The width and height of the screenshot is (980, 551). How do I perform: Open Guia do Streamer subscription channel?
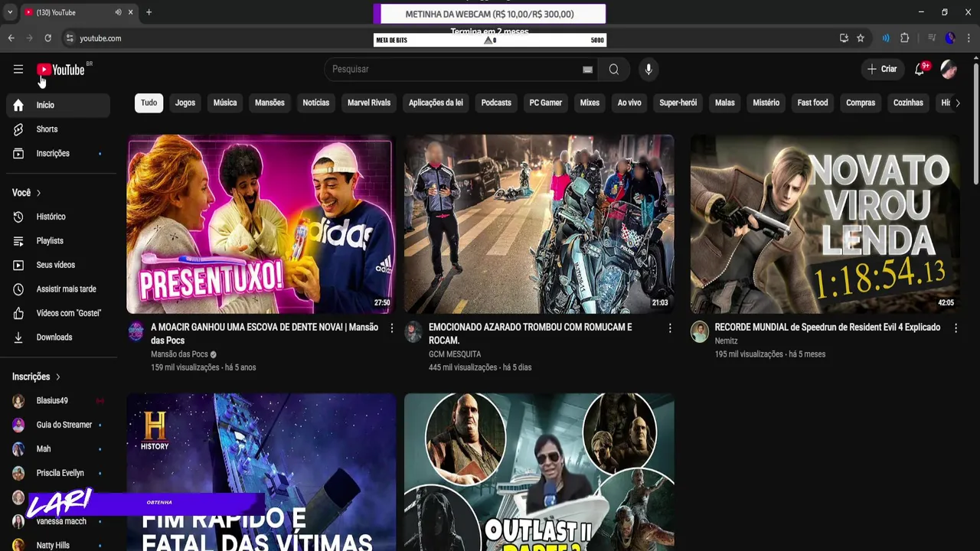pyautogui.click(x=58, y=425)
